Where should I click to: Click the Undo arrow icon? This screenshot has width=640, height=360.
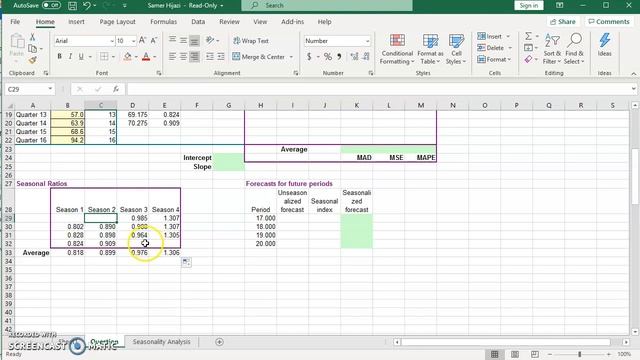(87, 6)
